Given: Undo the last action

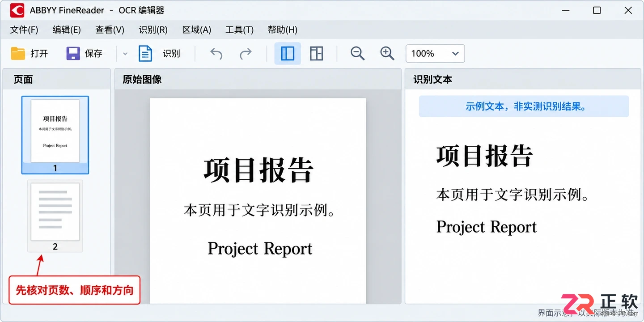Looking at the screenshot, I should (x=216, y=54).
